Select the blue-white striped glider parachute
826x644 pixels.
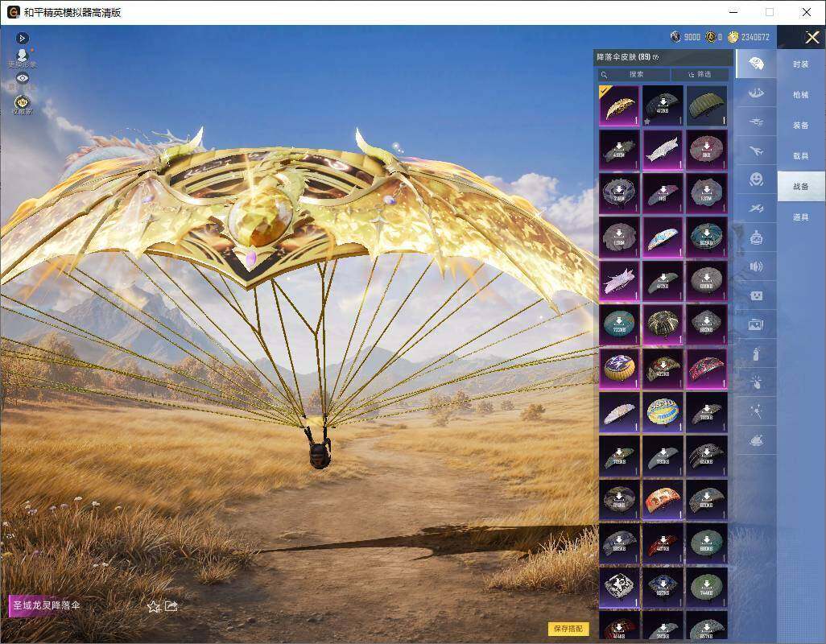tap(663, 237)
